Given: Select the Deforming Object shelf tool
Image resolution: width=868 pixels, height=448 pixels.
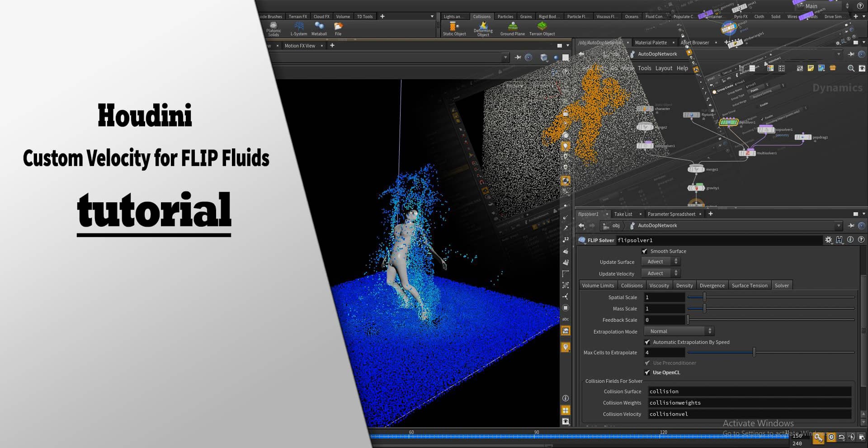Looking at the screenshot, I should pos(483,29).
